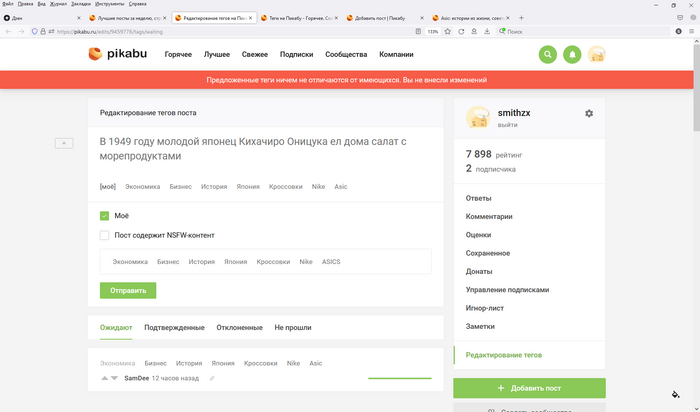The image size is (700, 412).
Task: Open the browser hamburger menu
Action: coord(691,31)
